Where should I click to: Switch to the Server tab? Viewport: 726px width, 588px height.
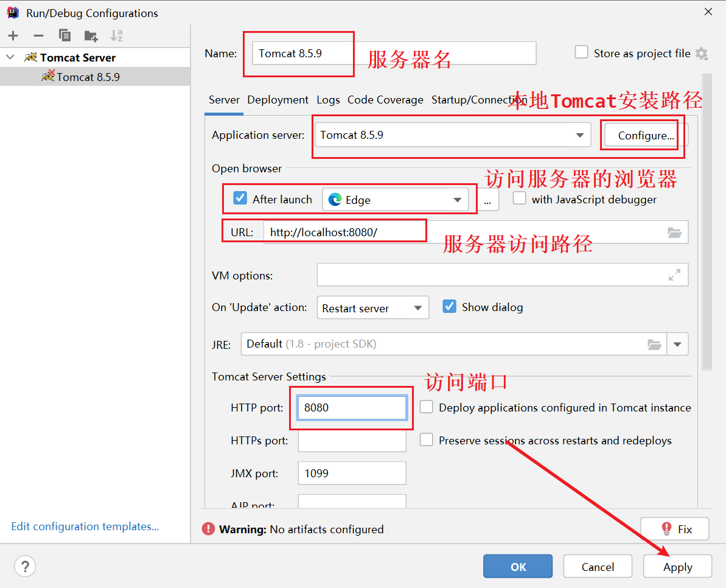pyautogui.click(x=224, y=100)
